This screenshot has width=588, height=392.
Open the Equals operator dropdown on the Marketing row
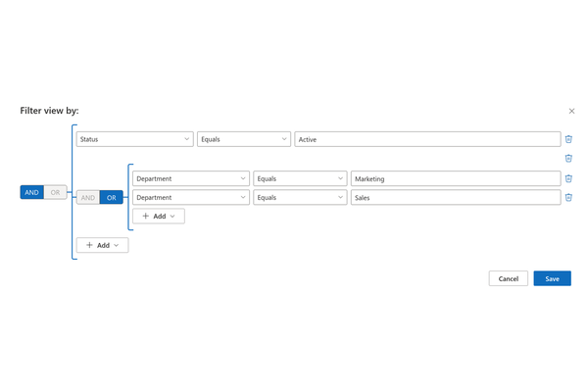point(300,178)
